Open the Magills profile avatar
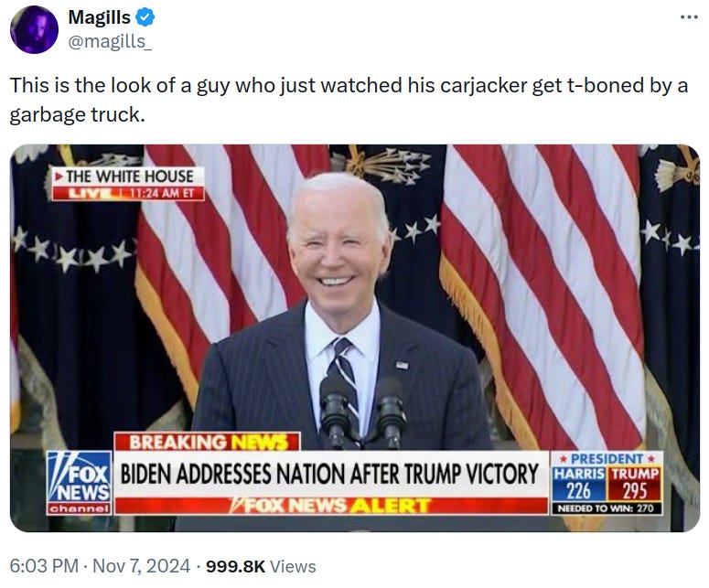The height and width of the screenshot is (588, 709). [34, 30]
